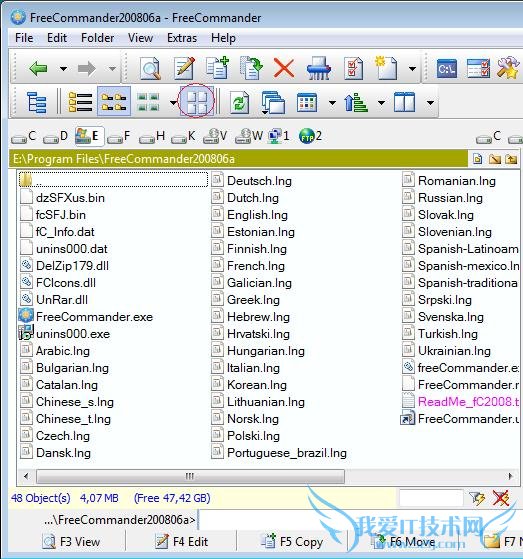The height and width of the screenshot is (559, 523).
Task: Select ReadMe_fC2008 text file
Action: (x=461, y=402)
